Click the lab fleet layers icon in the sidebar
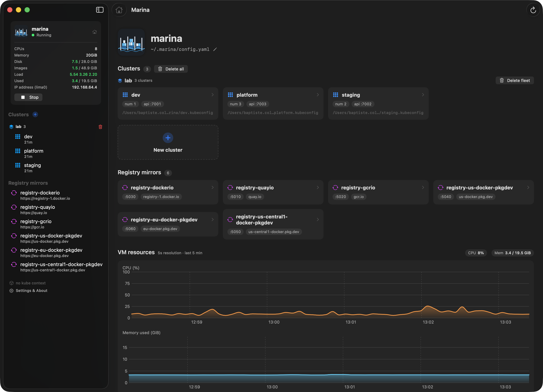 [x=11, y=127]
